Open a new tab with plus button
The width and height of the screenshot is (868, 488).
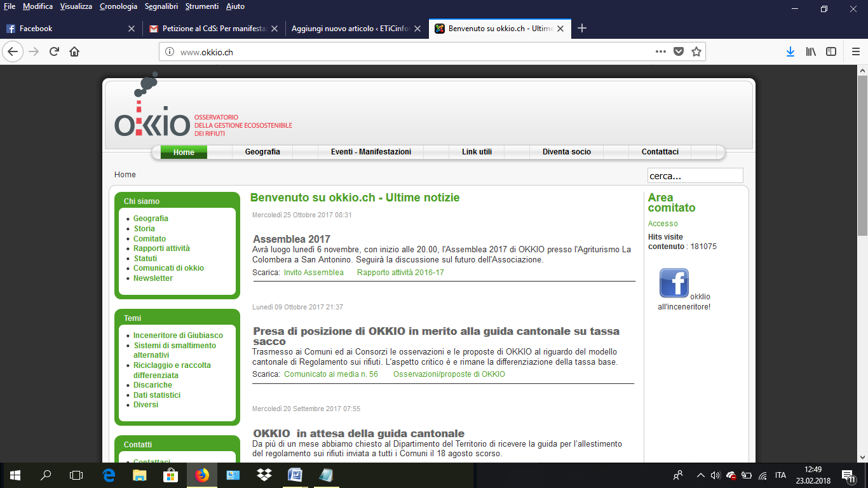coord(582,28)
